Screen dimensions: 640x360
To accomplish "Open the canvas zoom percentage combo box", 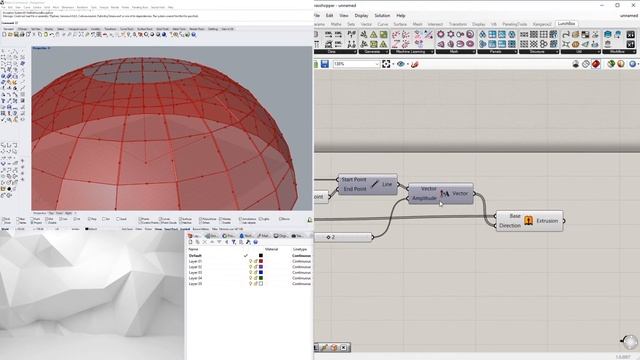I will [357, 64].
